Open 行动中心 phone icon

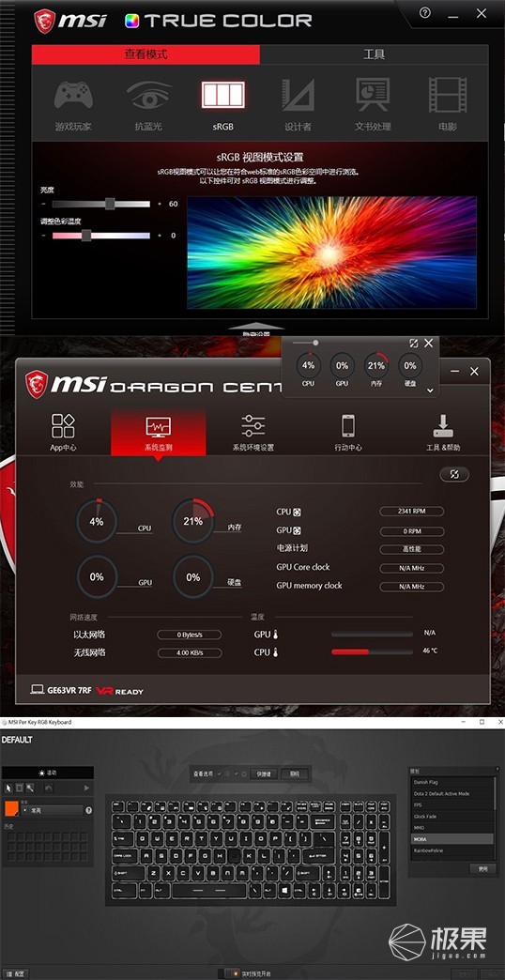click(x=348, y=426)
